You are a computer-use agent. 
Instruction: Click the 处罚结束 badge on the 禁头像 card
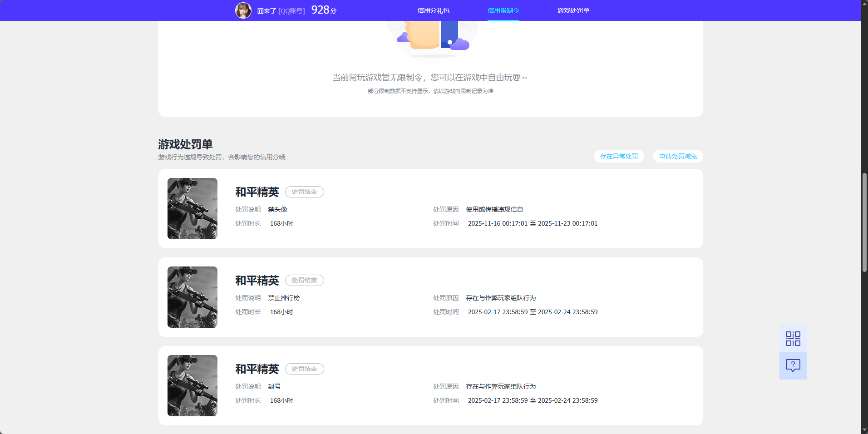coord(304,192)
